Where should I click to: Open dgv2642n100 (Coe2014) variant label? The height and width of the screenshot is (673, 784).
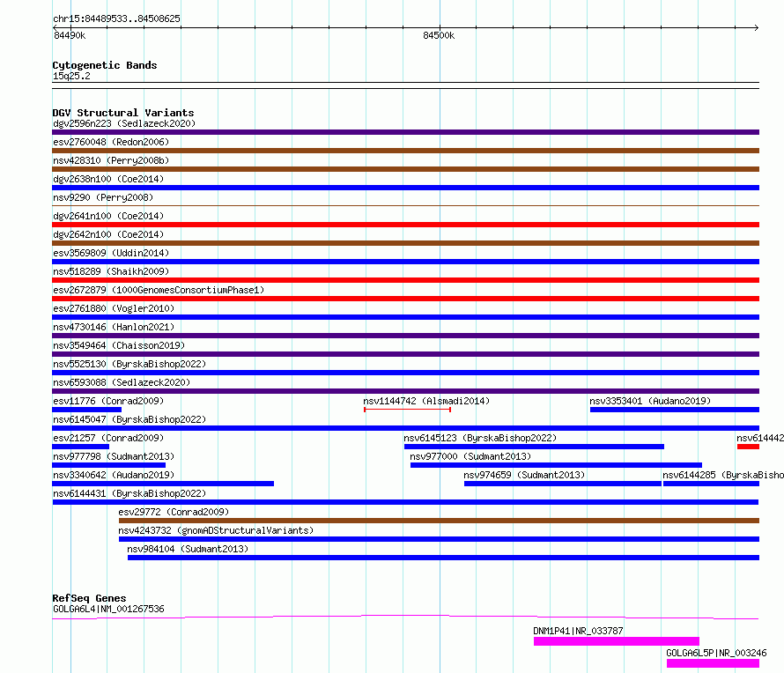[108, 234]
